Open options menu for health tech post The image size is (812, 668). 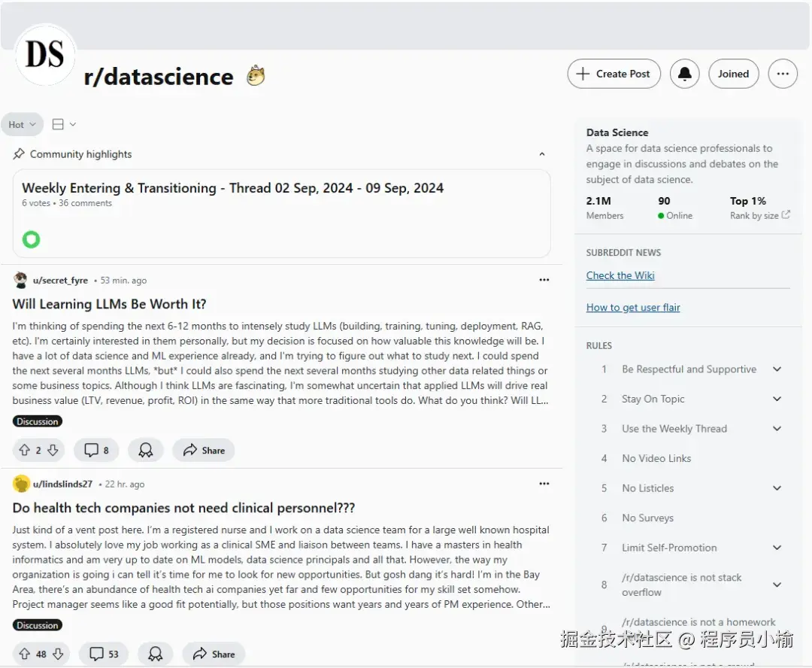point(544,484)
